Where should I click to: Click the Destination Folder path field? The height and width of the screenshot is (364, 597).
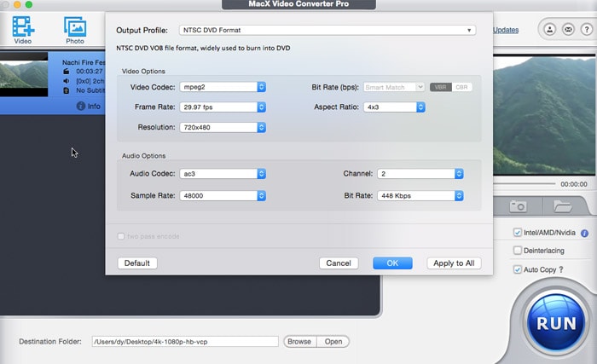click(x=185, y=342)
